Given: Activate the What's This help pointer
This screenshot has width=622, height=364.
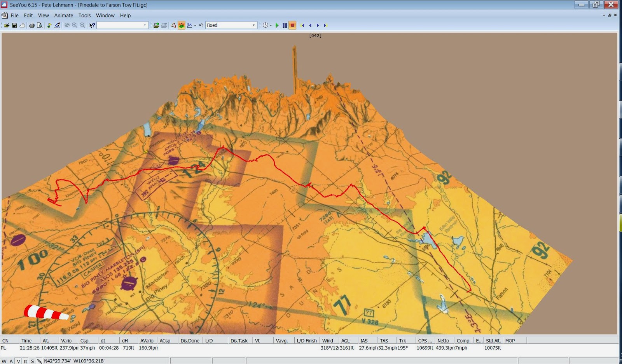Looking at the screenshot, I should tap(92, 25).
